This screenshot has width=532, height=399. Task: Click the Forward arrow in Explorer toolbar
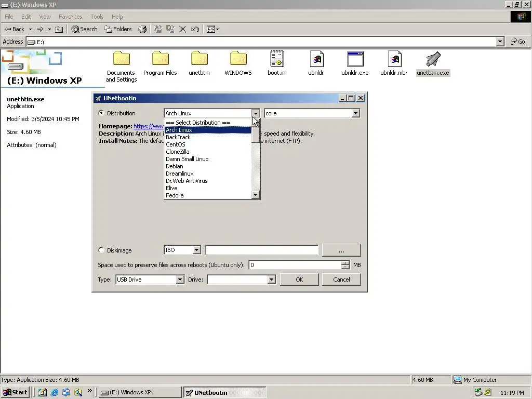click(x=40, y=29)
